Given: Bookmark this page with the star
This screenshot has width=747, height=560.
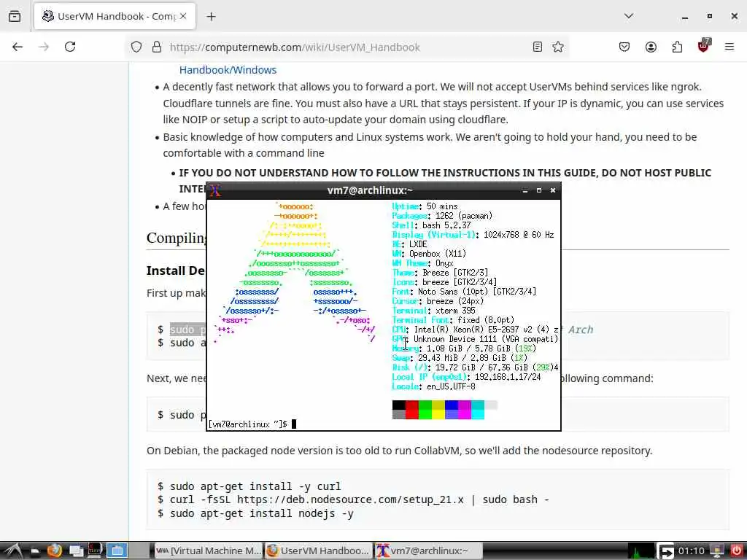Looking at the screenshot, I should [x=558, y=47].
